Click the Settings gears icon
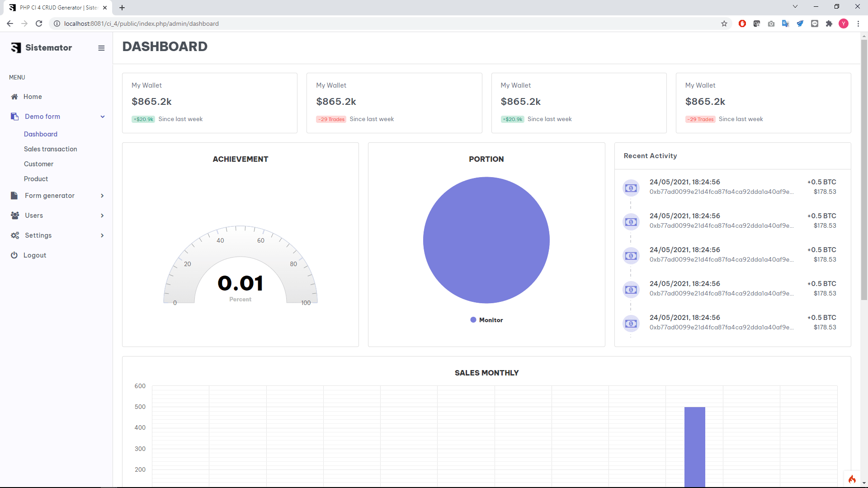This screenshot has width=868, height=488. 15,235
